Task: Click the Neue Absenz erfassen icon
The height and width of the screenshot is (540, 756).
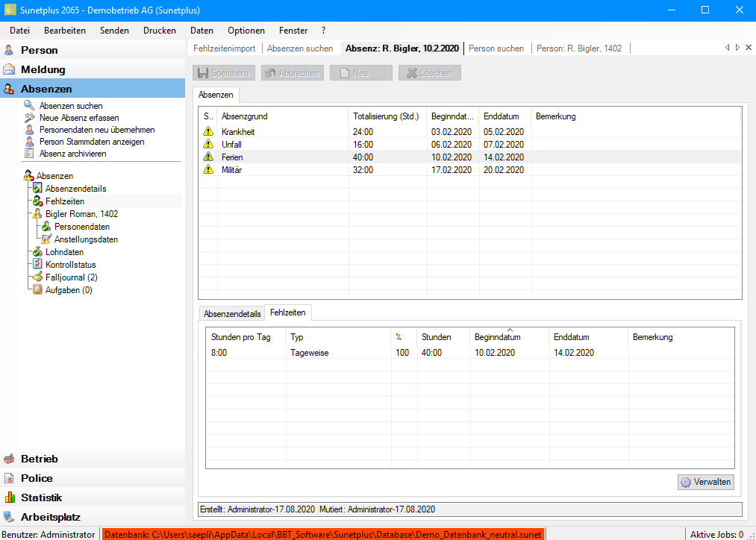Action: click(29, 118)
